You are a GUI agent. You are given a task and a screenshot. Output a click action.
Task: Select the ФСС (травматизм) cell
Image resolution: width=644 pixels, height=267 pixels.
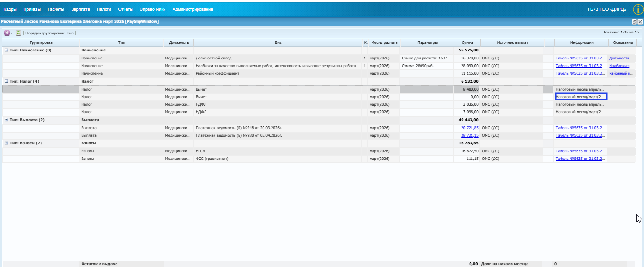coord(278,159)
